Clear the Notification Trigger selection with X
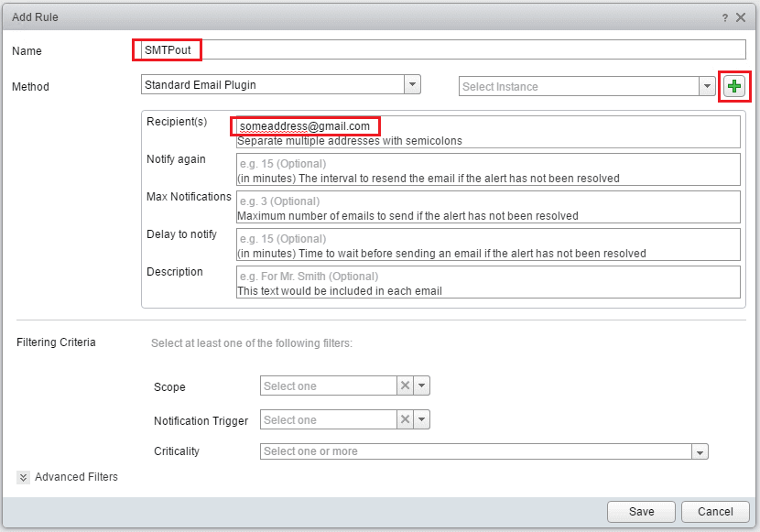Viewport: 760px width, 532px height. point(406,419)
